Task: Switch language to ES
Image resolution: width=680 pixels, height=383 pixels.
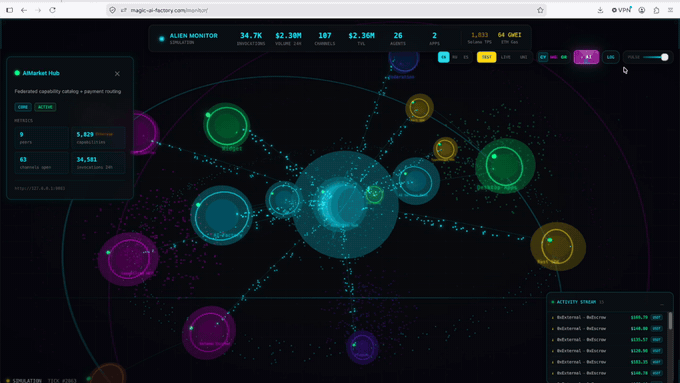Action: tap(466, 57)
